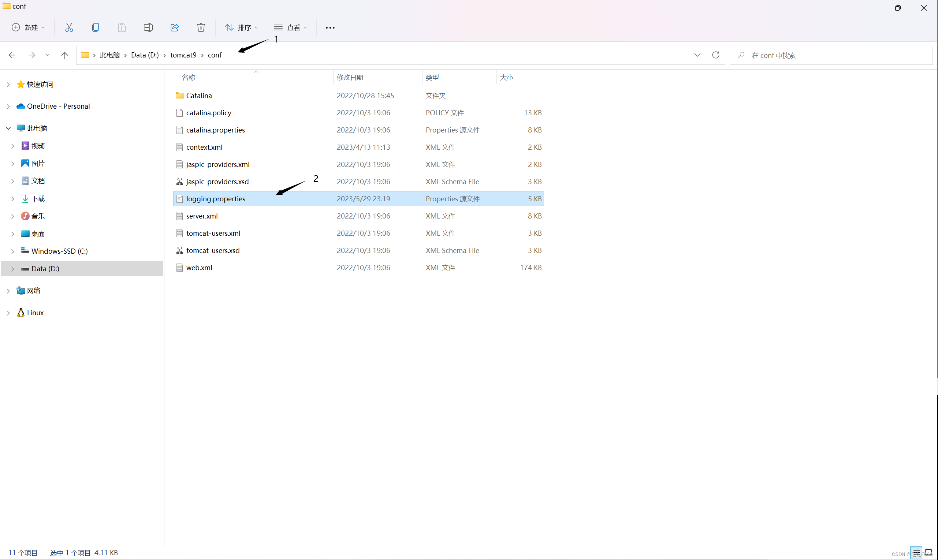
Task: Select 图片 in the navigation pane
Action: pyautogui.click(x=38, y=163)
